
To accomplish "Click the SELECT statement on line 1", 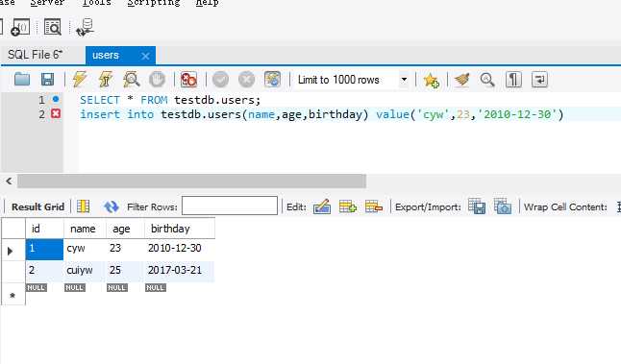I will pos(170,100).
